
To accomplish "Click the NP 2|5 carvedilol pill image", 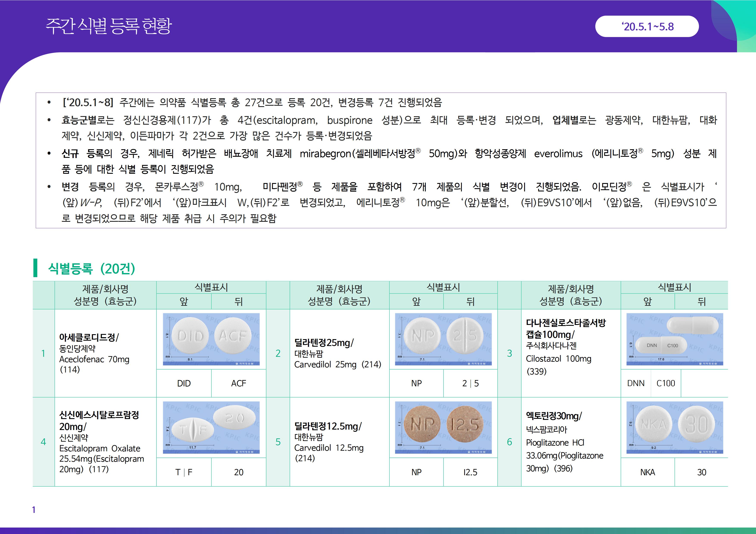I will [x=443, y=339].
